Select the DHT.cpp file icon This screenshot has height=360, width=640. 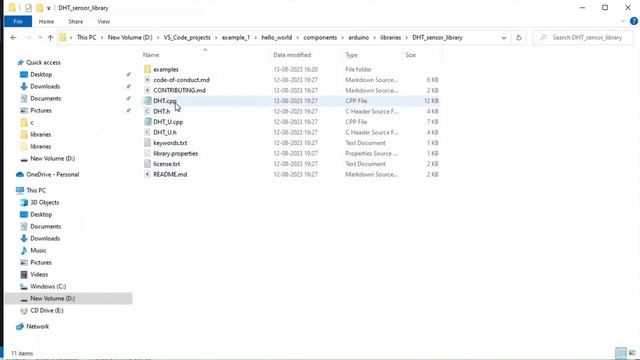[148, 101]
